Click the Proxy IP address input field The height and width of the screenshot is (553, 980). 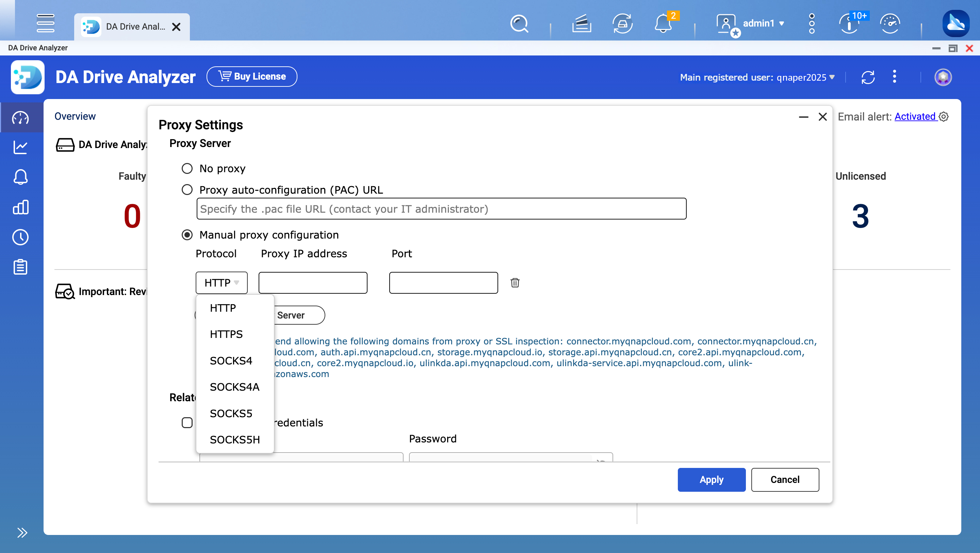tap(312, 283)
